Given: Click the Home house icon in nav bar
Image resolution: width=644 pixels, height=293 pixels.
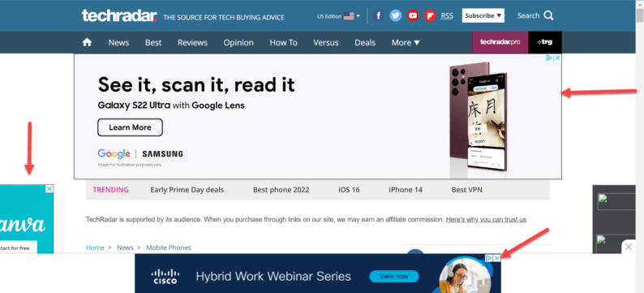Looking at the screenshot, I should [87, 42].
